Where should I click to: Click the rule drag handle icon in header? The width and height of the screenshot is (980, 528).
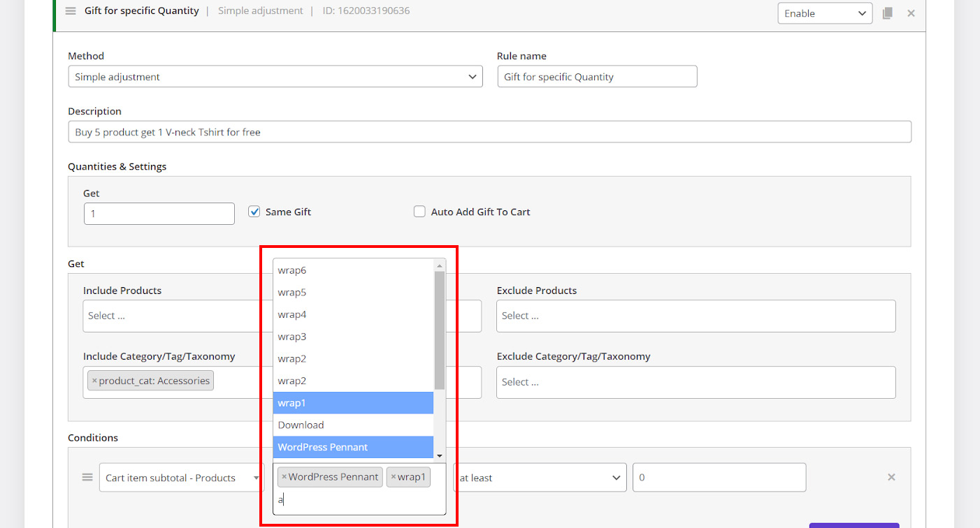tap(71, 11)
